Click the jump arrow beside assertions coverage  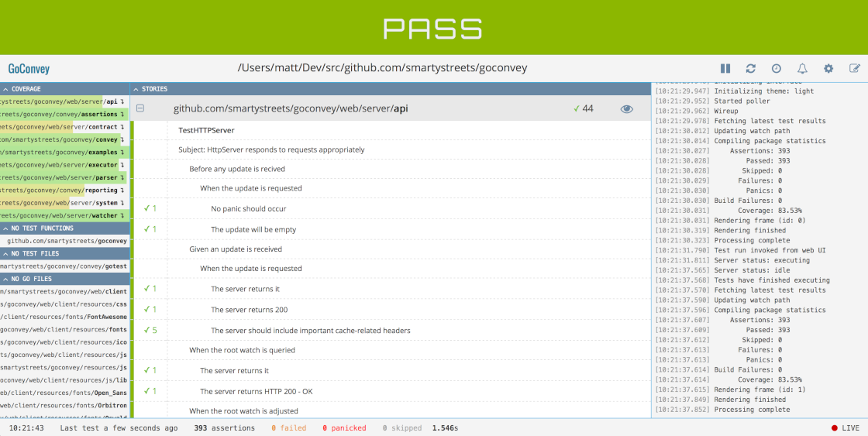122,115
